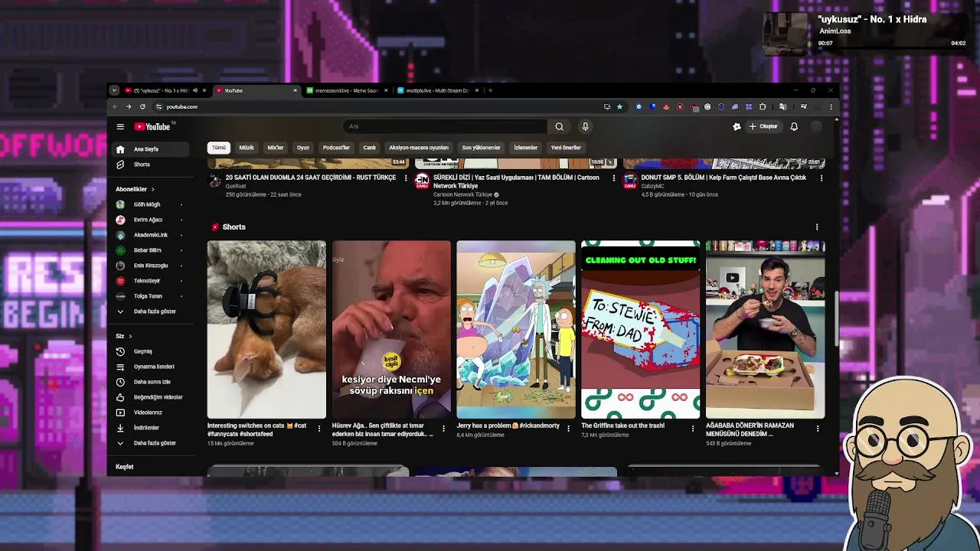
Task: Open Shorts shelf options menu
Action: [817, 227]
